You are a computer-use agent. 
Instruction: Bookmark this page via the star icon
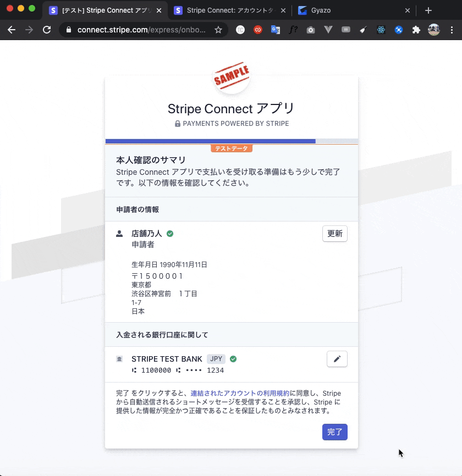(219, 30)
